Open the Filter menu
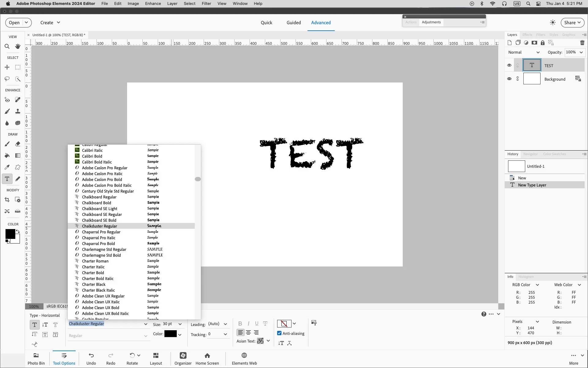Image resolution: width=588 pixels, height=368 pixels. pyautogui.click(x=206, y=4)
